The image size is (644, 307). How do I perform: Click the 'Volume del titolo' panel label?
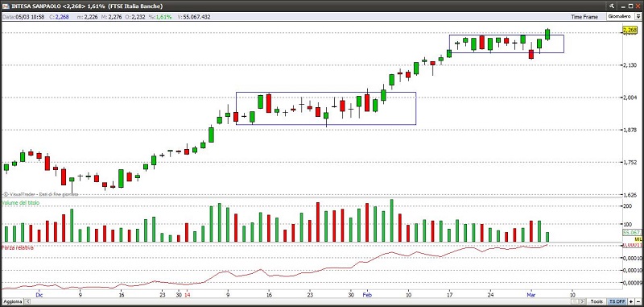coord(21,202)
